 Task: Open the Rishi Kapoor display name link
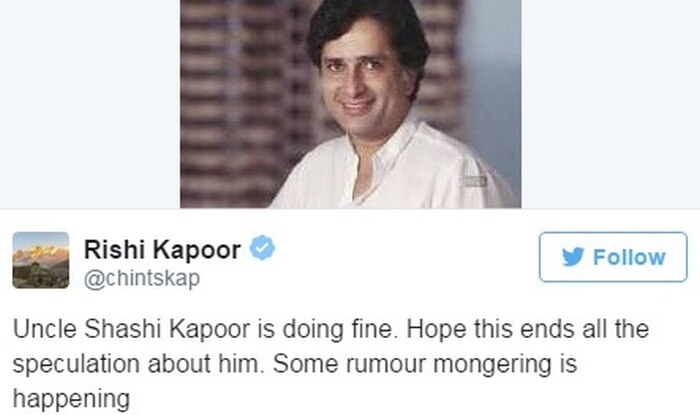coord(162,249)
